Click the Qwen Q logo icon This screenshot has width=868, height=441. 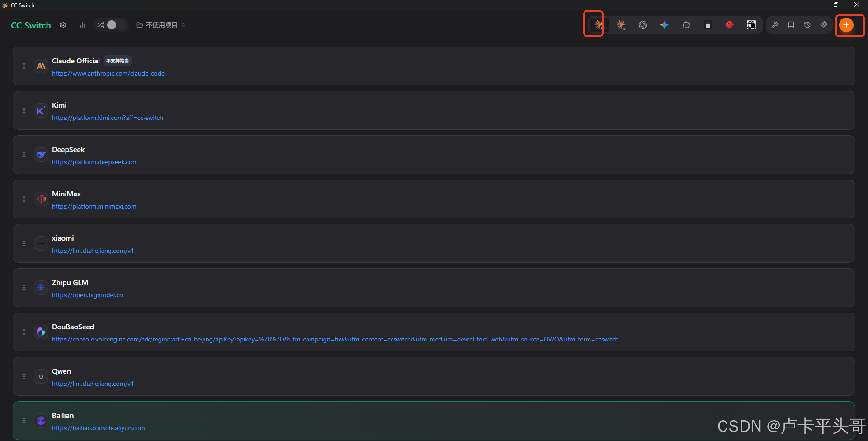click(41, 376)
